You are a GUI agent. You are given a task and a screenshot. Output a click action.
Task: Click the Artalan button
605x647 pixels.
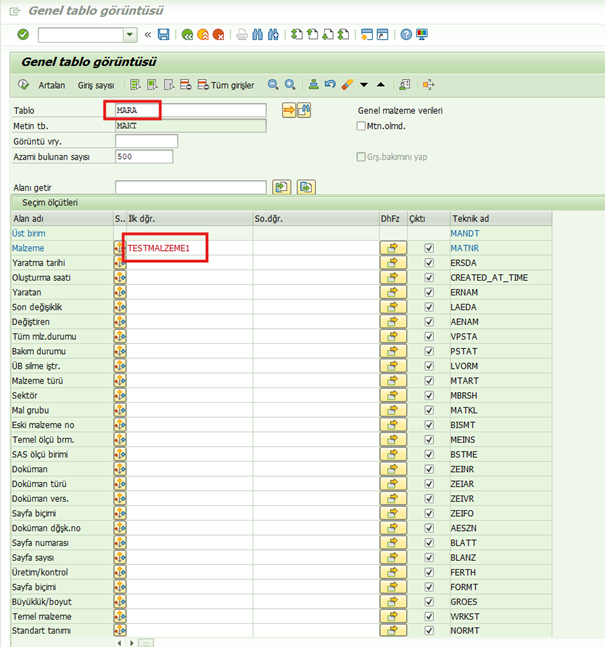[51, 85]
